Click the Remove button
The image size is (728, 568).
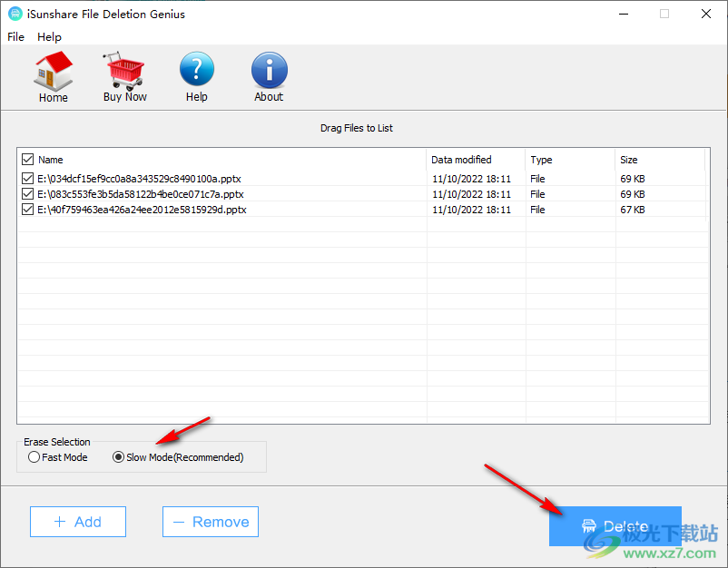point(211,522)
